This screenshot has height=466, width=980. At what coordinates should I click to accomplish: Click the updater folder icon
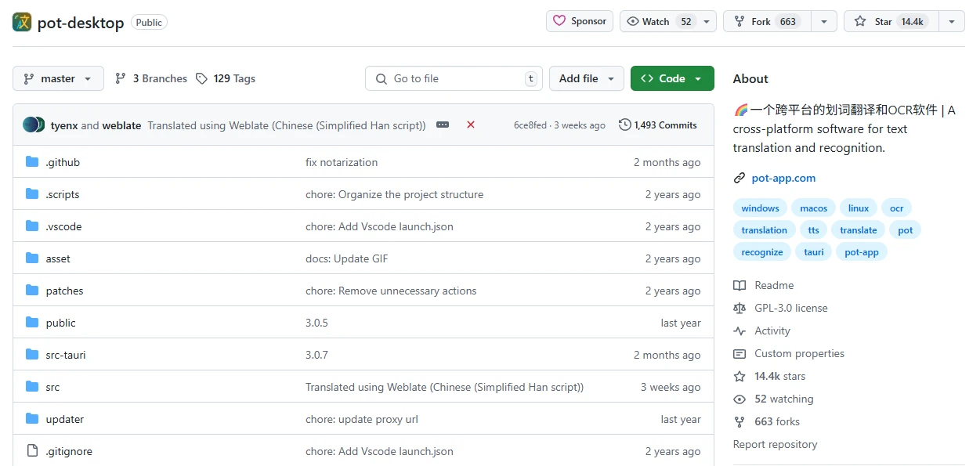32,419
